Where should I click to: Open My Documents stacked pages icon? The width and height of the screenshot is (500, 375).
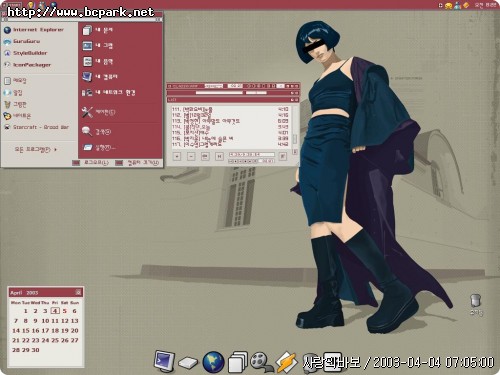87,30
